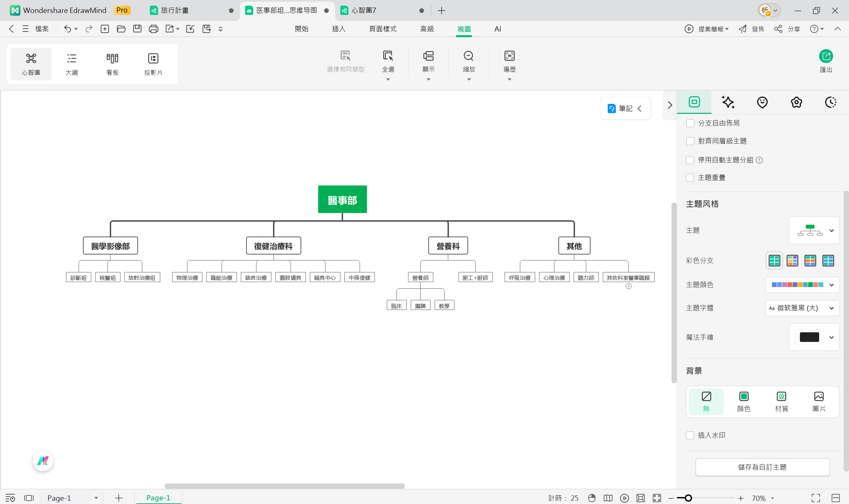The image size is (849, 504).
Task: Click the 全選 (Select All) tool
Action: pos(388,63)
